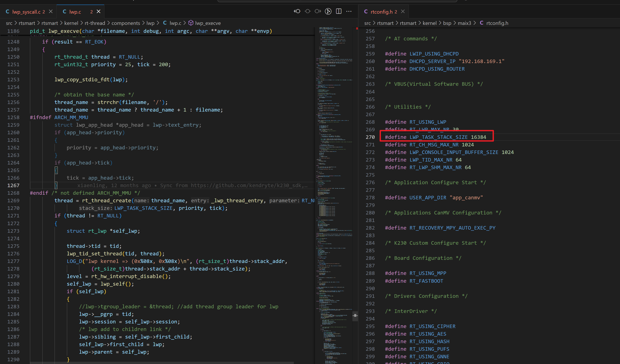Viewport: 620px width, 364px height.
Task: Click the LOG_D macro call
Action: tap(74, 261)
